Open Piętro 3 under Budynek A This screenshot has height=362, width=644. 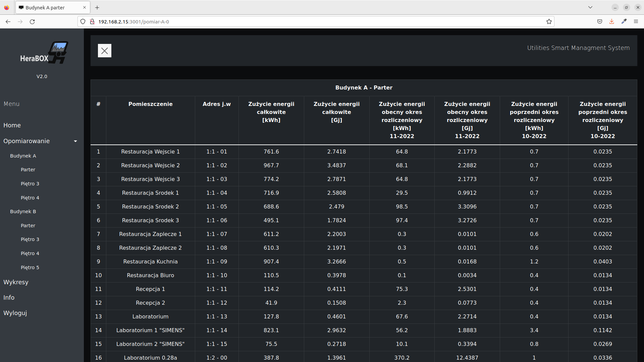pyautogui.click(x=30, y=184)
